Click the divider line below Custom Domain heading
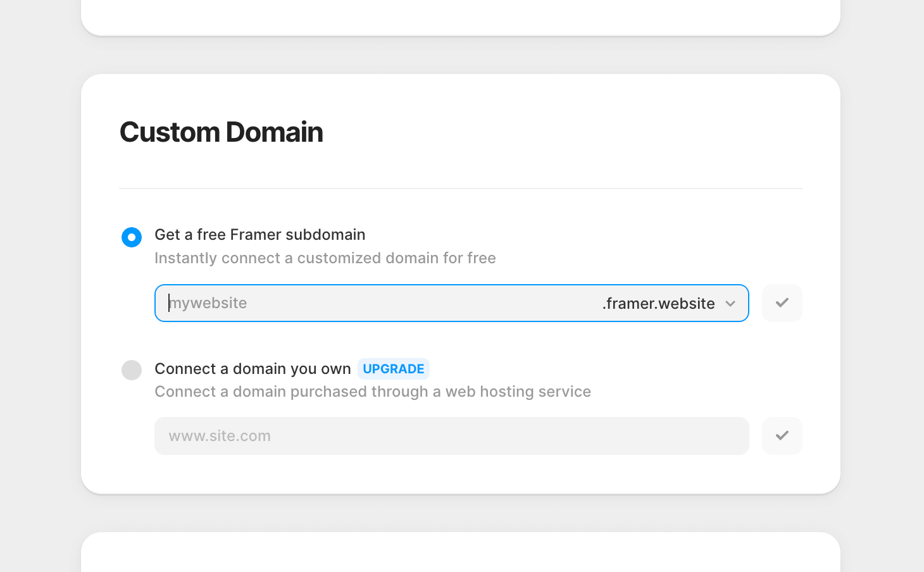Image resolution: width=924 pixels, height=572 pixels. click(460, 189)
